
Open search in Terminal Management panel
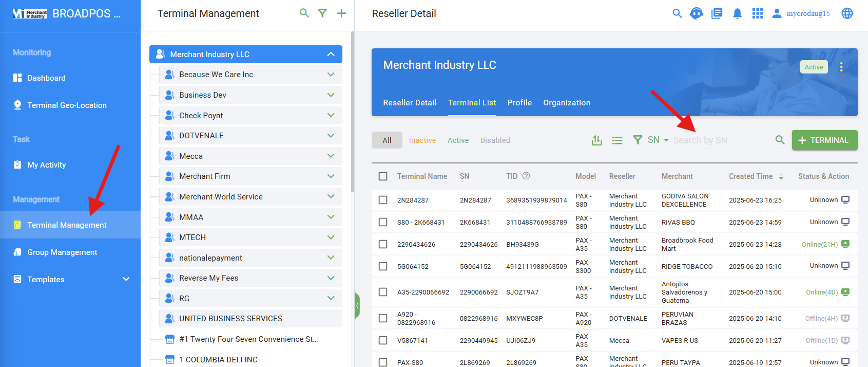tap(304, 13)
